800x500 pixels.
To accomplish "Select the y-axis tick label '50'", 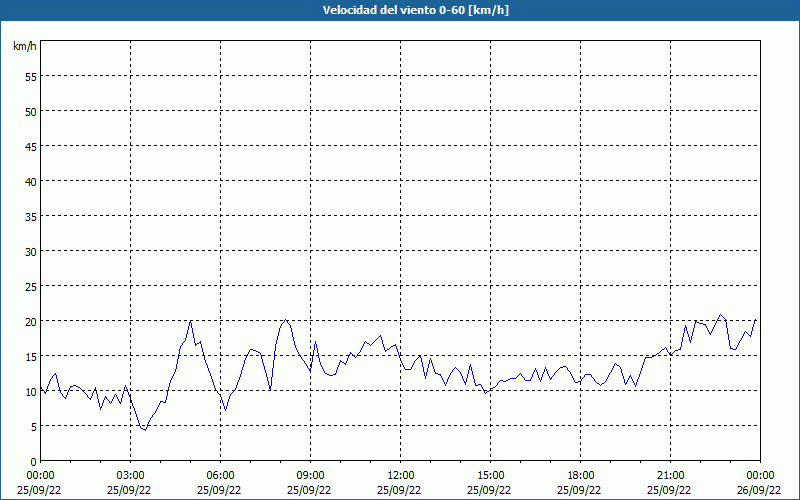I will click(x=31, y=112).
